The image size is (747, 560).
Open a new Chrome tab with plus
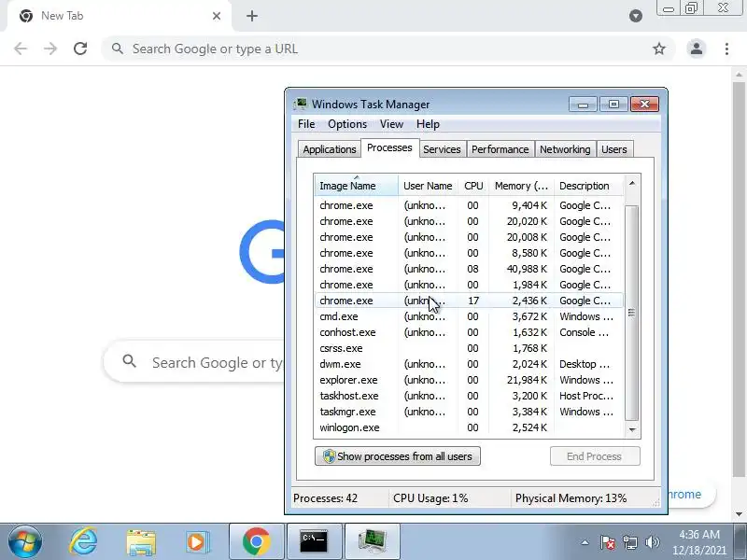(252, 16)
